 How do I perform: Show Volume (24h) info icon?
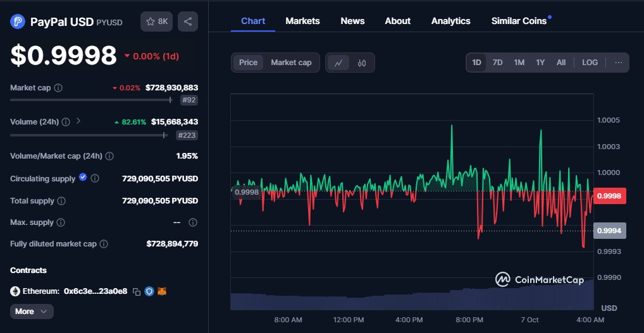click(x=66, y=122)
